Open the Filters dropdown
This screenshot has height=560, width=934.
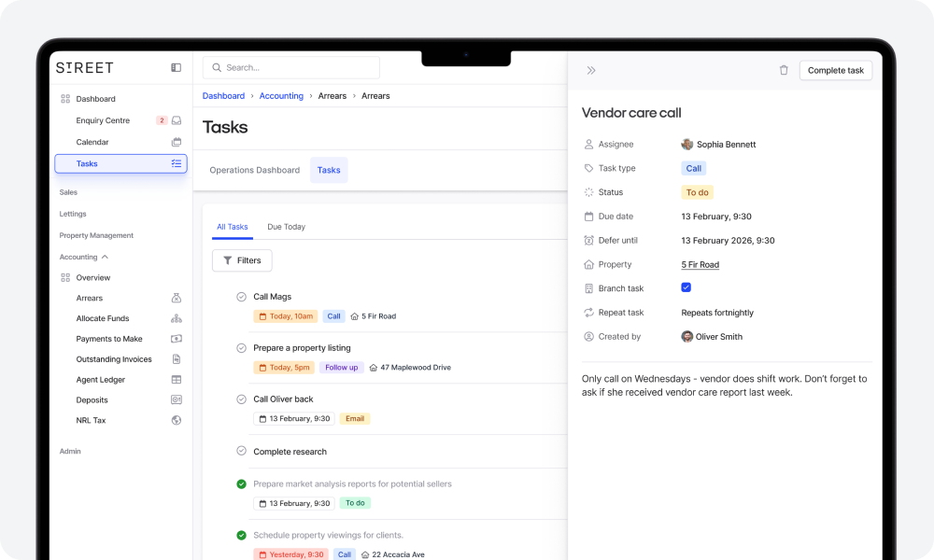click(241, 260)
